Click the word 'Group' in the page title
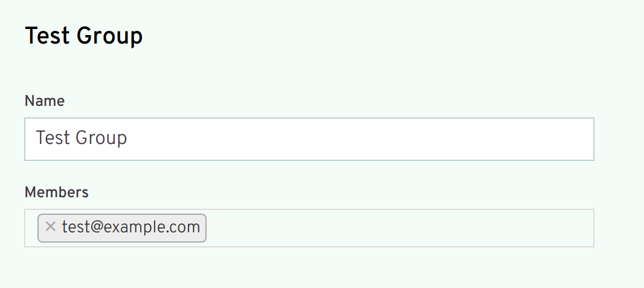Image resolution: width=644 pixels, height=288 pixels. coord(109,37)
